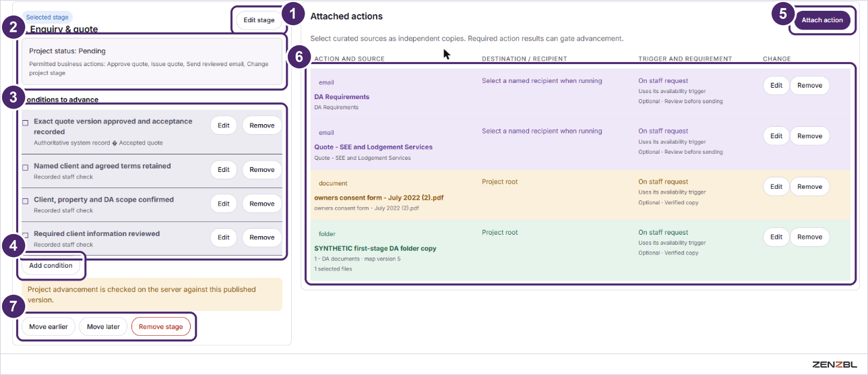Image resolution: width=868 pixels, height=375 pixels.
Task: Remove the 'Exact quote version approved' condition
Action: click(262, 125)
